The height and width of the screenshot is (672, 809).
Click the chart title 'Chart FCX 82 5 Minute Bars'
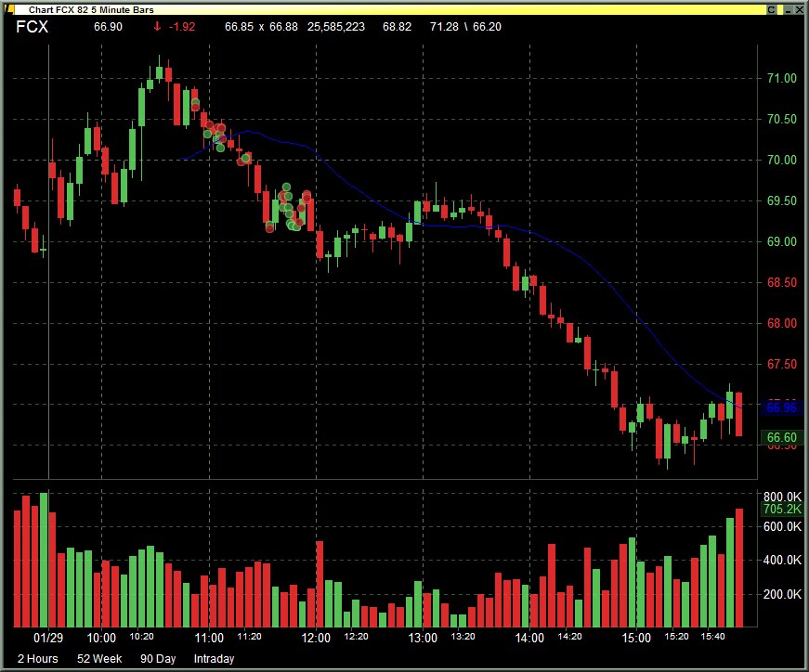(x=91, y=9)
